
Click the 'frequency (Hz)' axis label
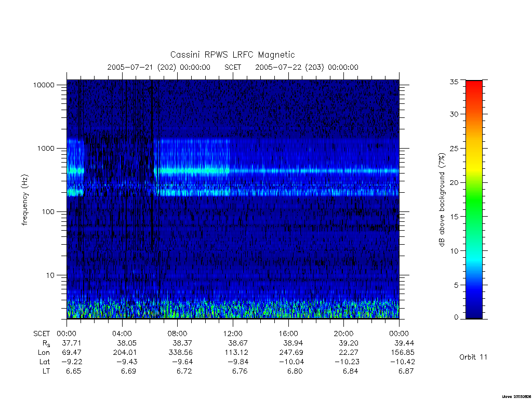[x=24, y=200]
